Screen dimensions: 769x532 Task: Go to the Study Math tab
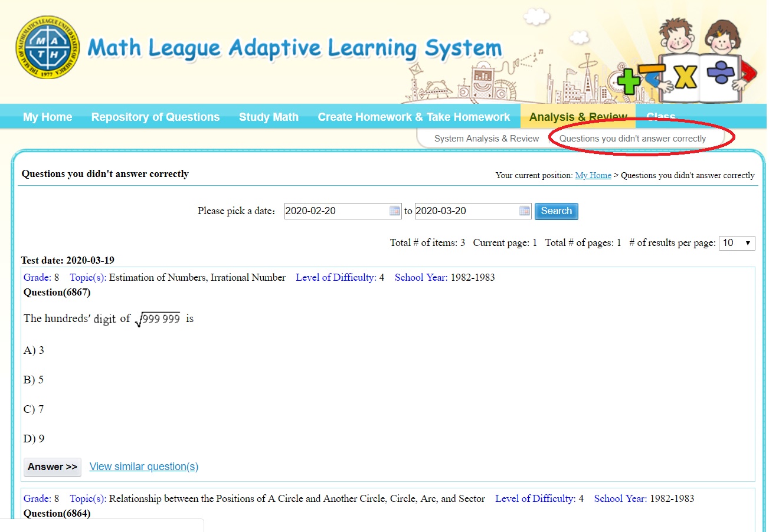269,117
